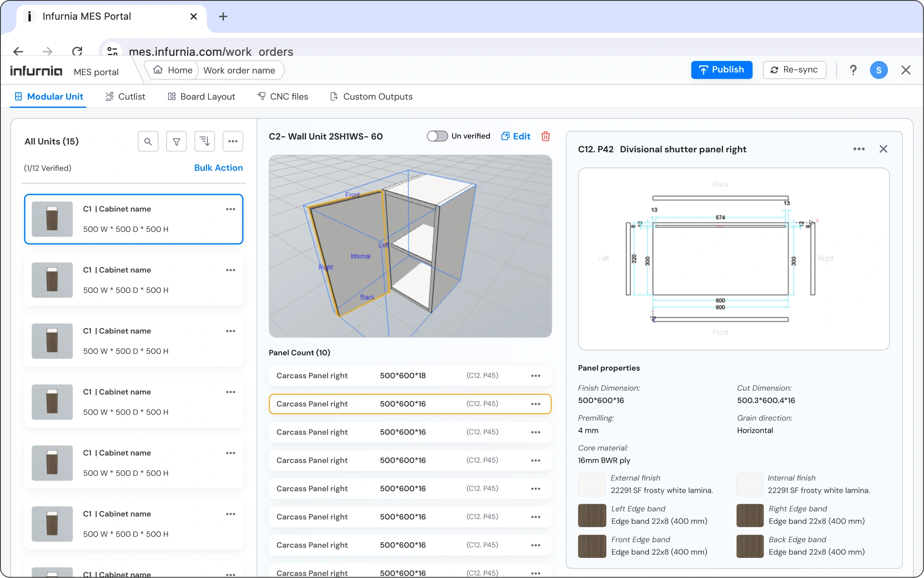Select the highlighted cabinet card thumbnail
The width and height of the screenshot is (924, 578).
(52, 219)
